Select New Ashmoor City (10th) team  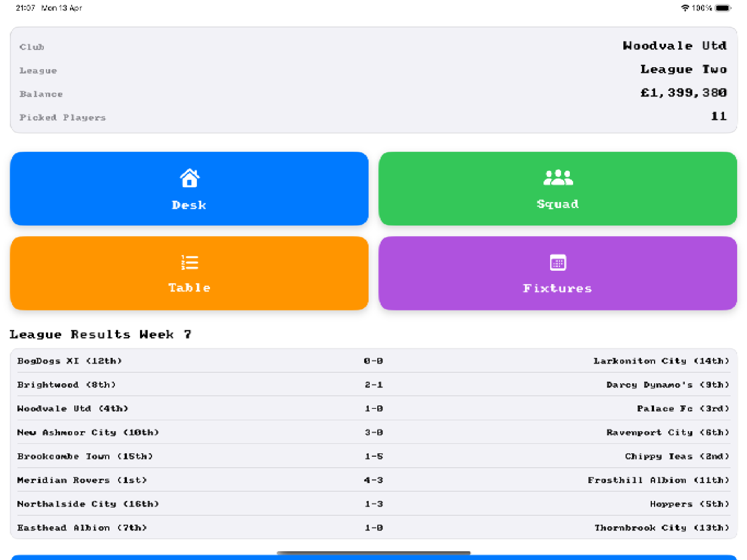point(88,432)
